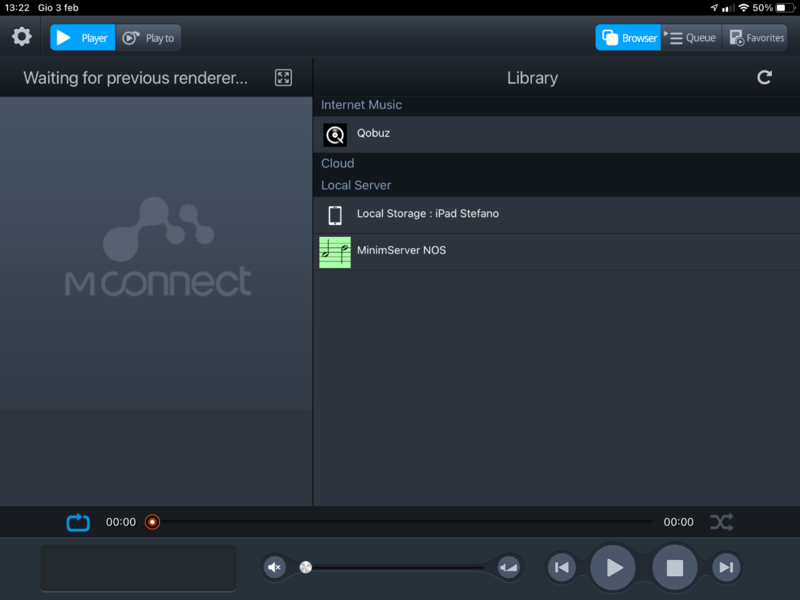The width and height of the screenshot is (800, 600).
Task: Switch to the Favorites tab
Action: coord(756,38)
